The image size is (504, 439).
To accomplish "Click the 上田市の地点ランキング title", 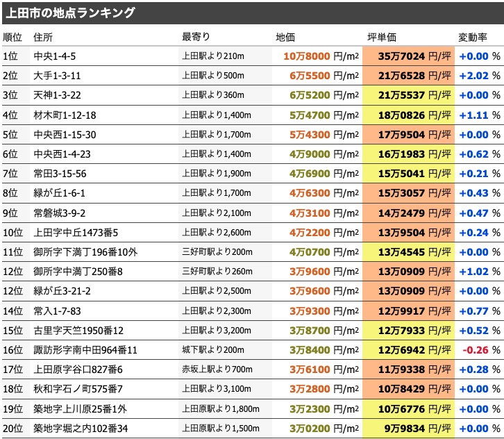I will (x=70, y=13).
